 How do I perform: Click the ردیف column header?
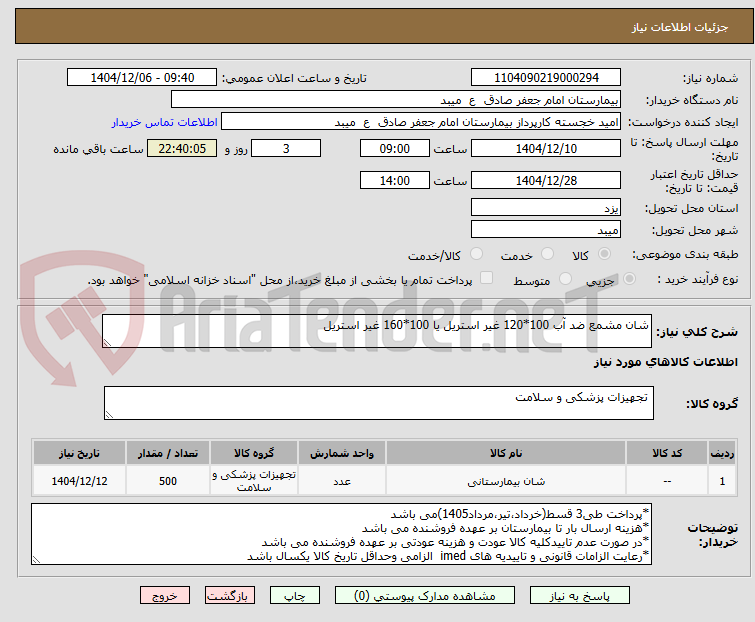(722, 453)
